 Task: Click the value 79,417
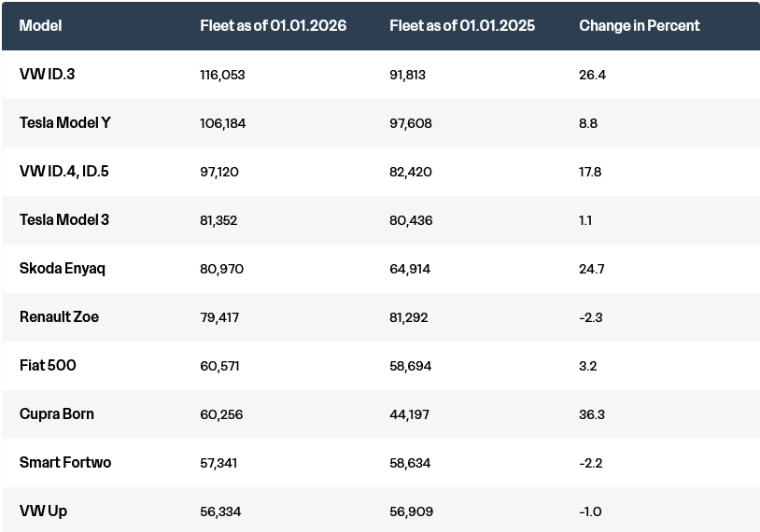point(219,317)
